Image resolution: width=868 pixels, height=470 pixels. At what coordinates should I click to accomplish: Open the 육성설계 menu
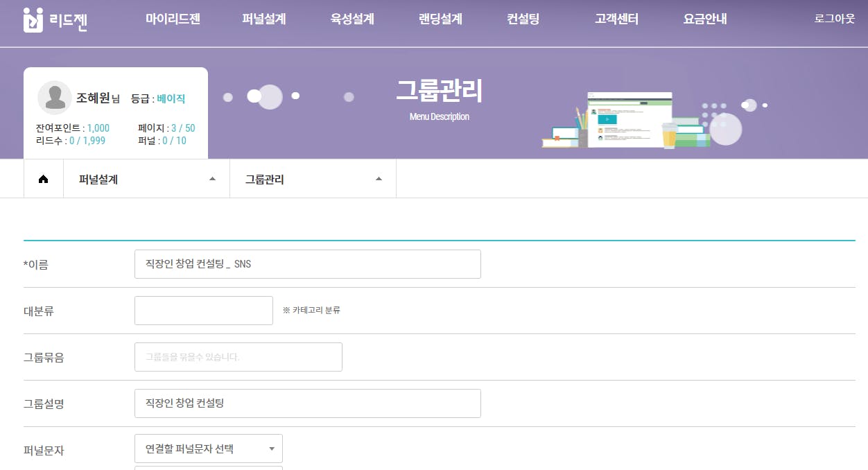pos(352,19)
